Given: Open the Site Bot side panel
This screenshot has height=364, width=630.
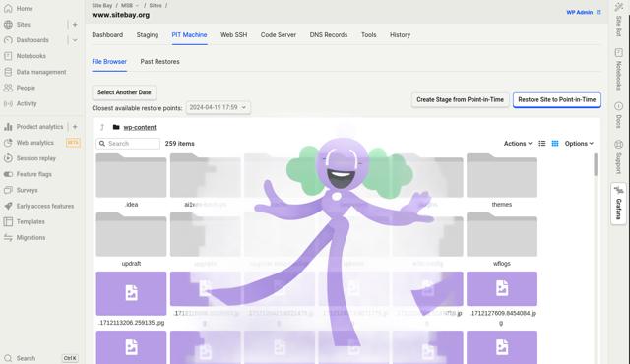Looking at the screenshot, I should (619, 20).
